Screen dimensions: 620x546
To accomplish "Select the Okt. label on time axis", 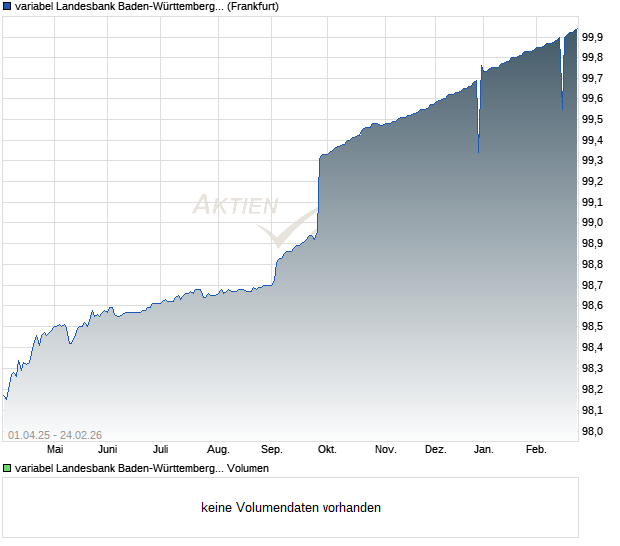I will 327,450.
